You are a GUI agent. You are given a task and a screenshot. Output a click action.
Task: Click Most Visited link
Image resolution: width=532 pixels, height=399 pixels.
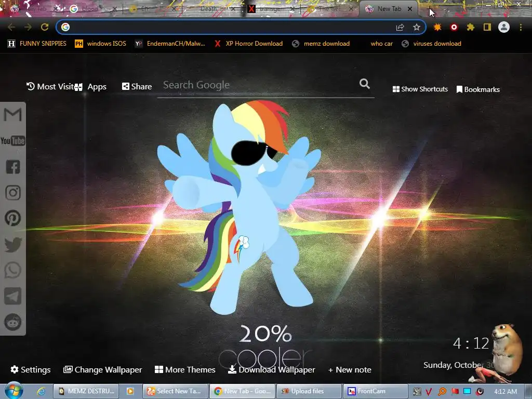coord(50,87)
